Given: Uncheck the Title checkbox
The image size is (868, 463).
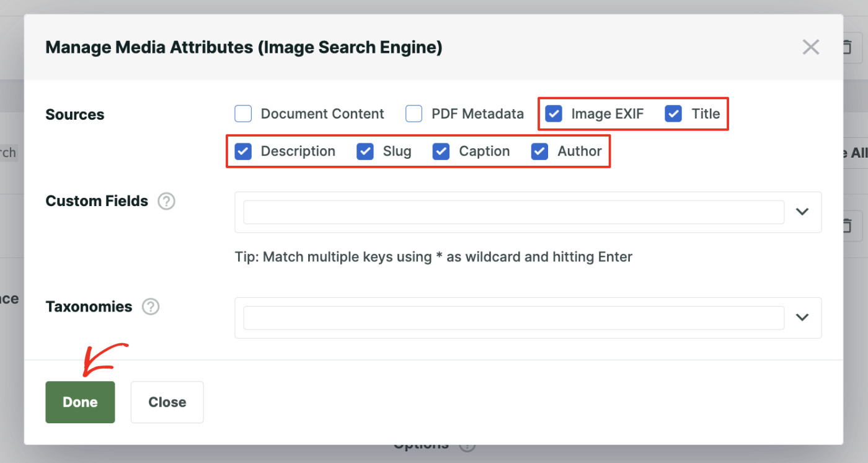Looking at the screenshot, I should pyautogui.click(x=673, y=114).
